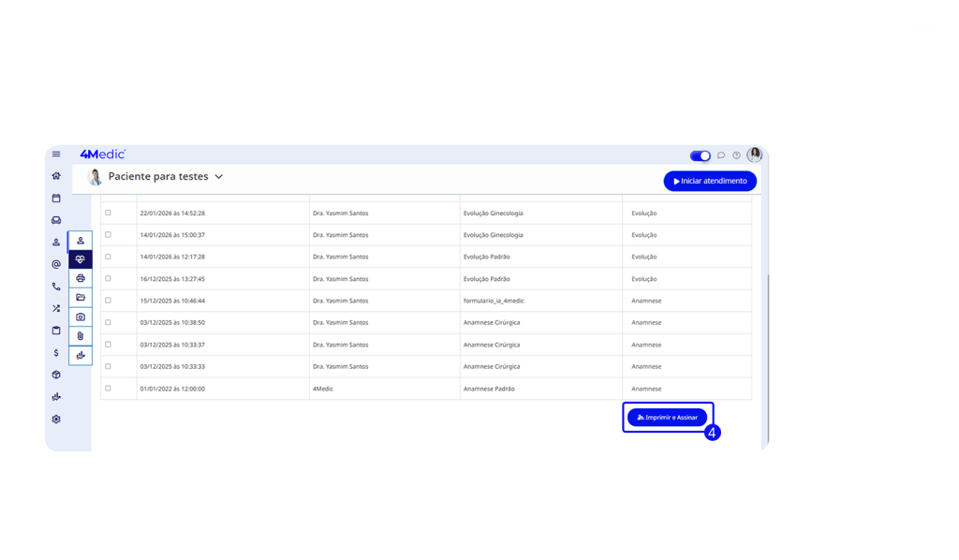Open the help question mark icon
The width and height of the screenshot is (959, 560).
(x=736, y=155)
